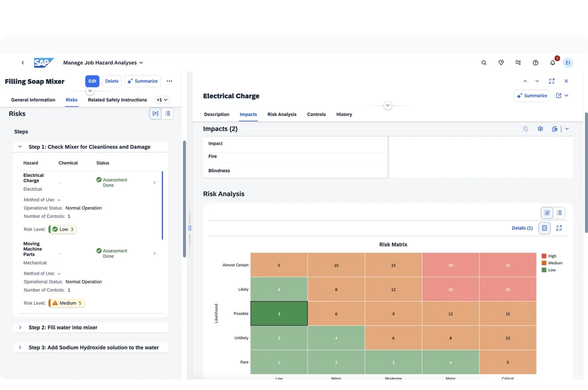Image resolution: width=588 pixels, height=390 pixels.
Task: Summarize the Filling Soap Mixer analysis
Action: 142,81
